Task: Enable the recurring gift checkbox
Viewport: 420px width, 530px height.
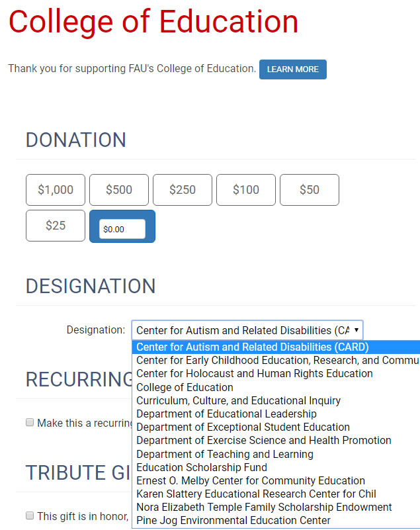Action: [30, 423]
